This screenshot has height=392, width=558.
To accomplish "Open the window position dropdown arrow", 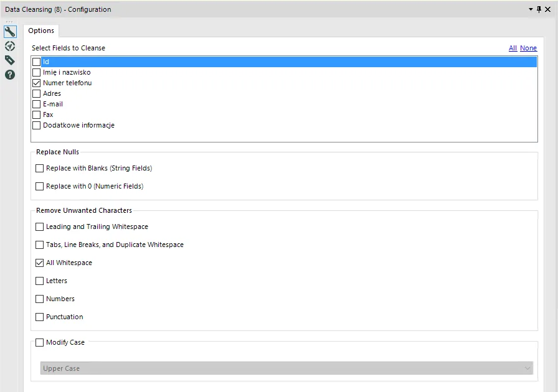I will (531, 9).
